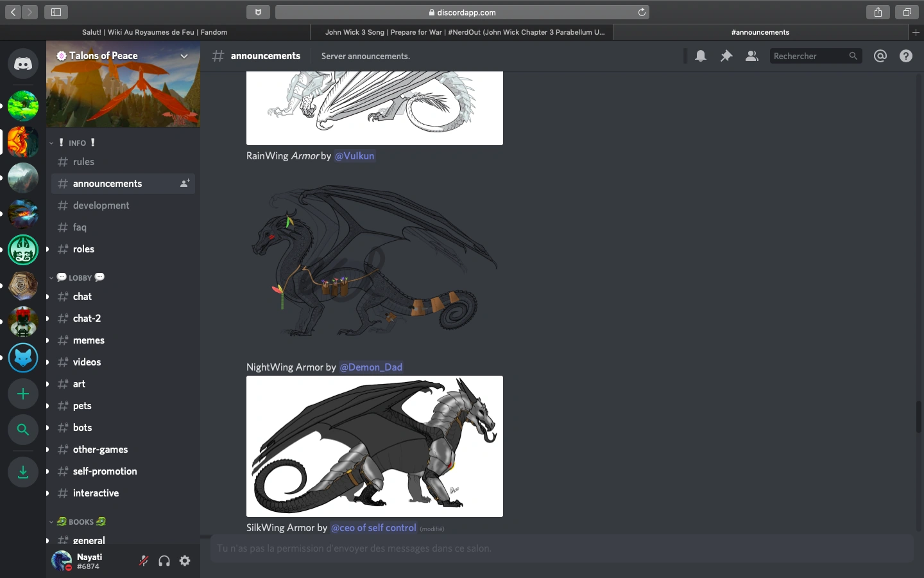
Task: Click the Add a Server plus icon
Action: click(23, 394)
